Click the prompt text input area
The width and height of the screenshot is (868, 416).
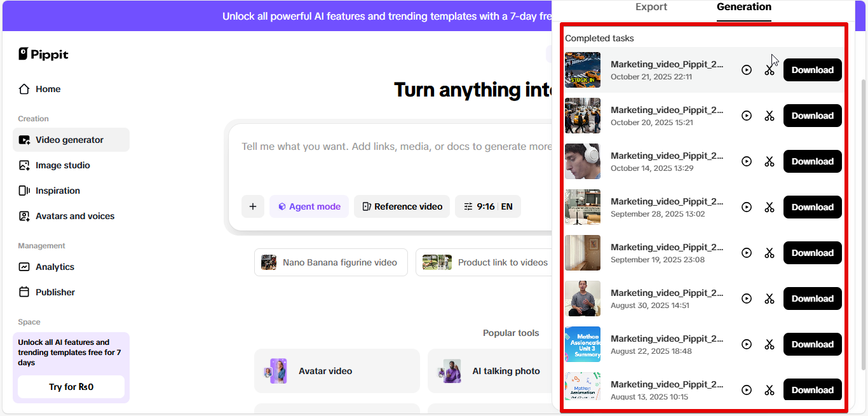point(394,159)
